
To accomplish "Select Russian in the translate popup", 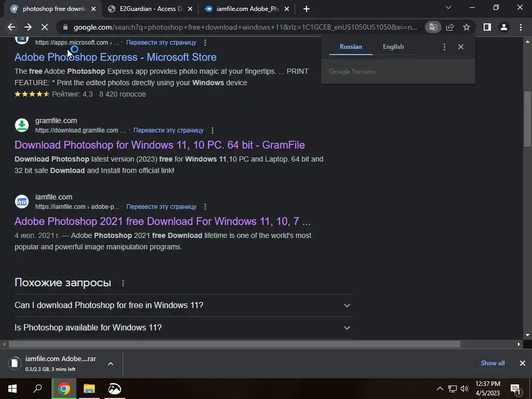I will click(x=351, y=47).
